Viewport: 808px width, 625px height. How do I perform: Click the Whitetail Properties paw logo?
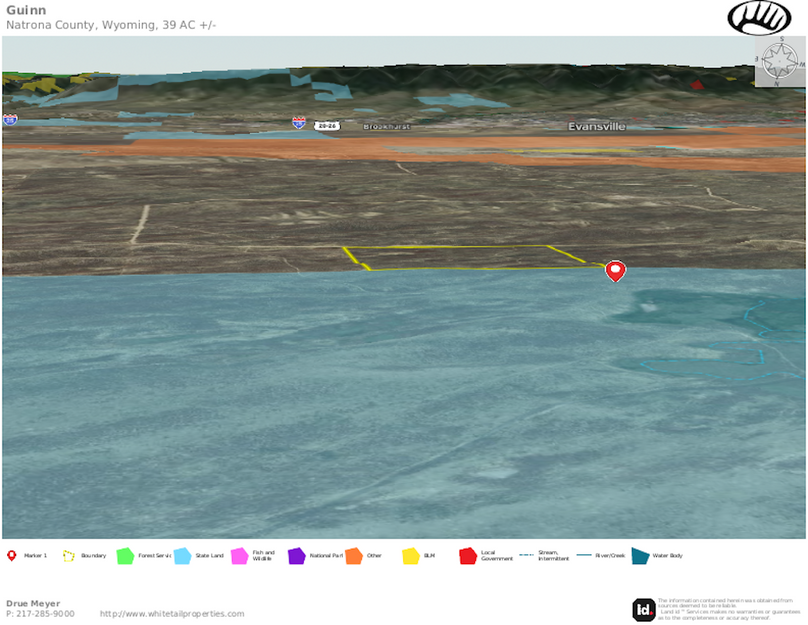pos(759,17)
